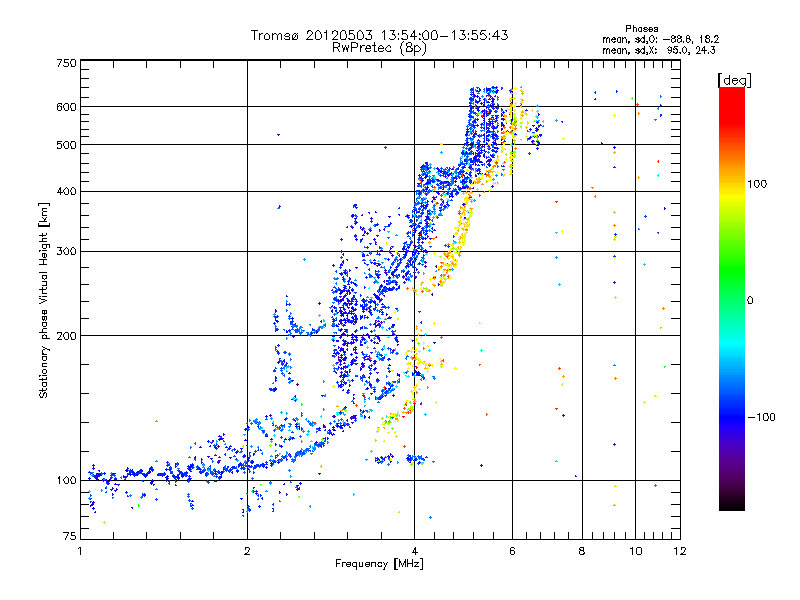Click the y-axis '300' tick label

[x=67, y=252]
